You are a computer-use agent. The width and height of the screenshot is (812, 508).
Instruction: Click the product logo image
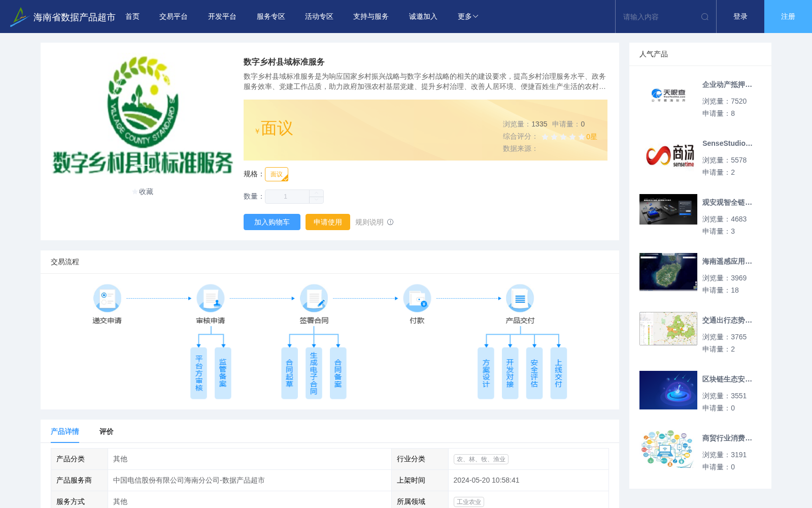(143, 115)
